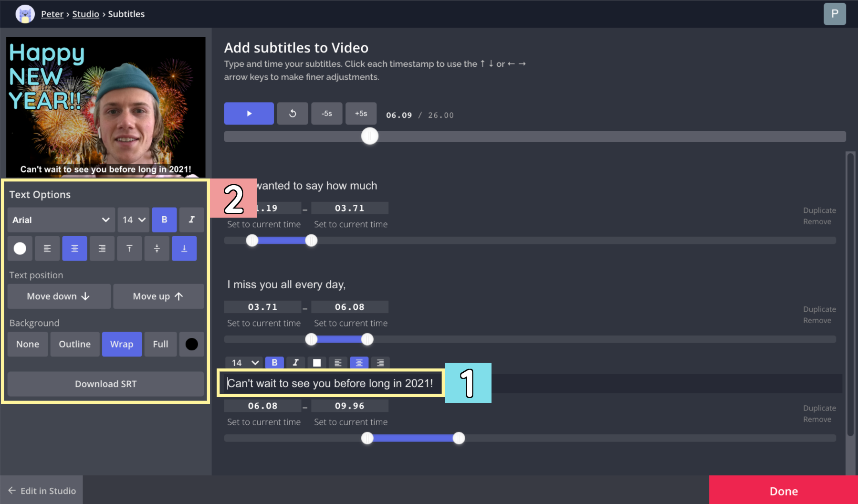This screenshot has width=858, height=504.
Task: Open the Arial font dropdown
Action: point(61,220)
